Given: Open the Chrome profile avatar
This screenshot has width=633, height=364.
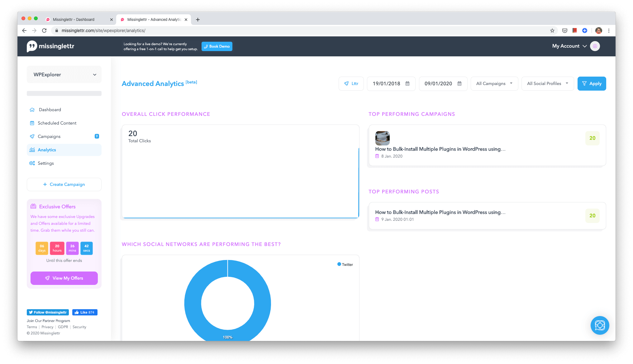Looking at the screenshot, I should [x=598, y=31].
